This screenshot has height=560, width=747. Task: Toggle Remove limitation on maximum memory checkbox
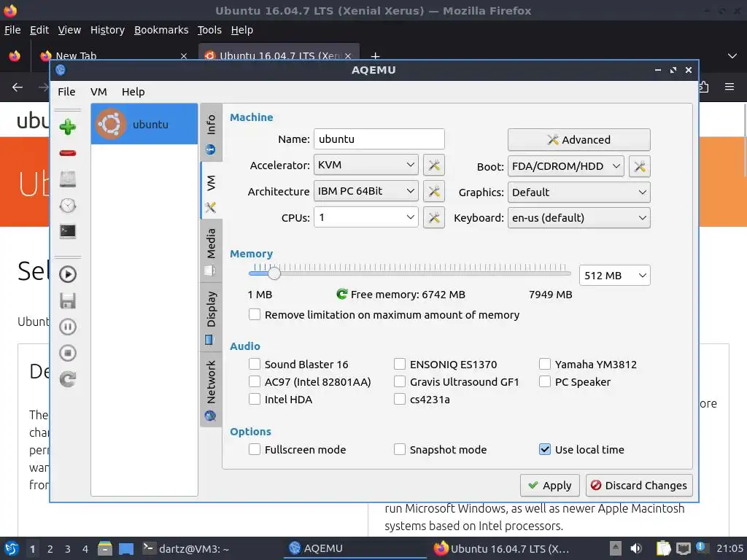[x=255, y=315]
